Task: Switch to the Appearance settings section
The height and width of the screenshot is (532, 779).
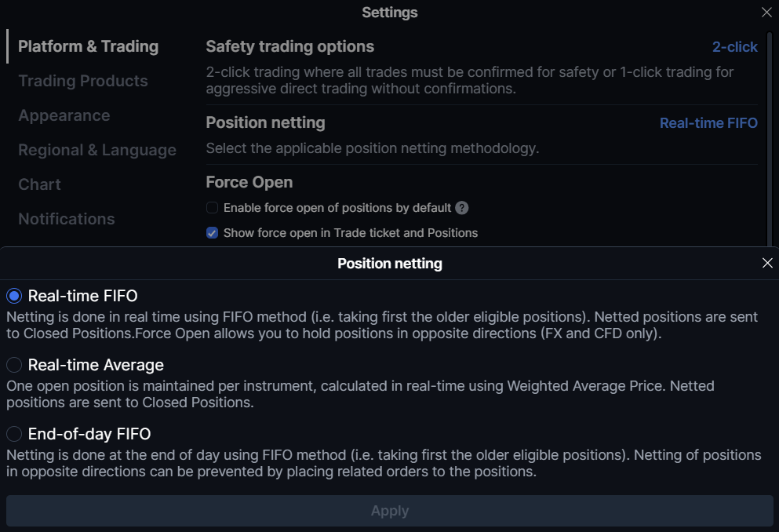Action: (x=64, y=115)
